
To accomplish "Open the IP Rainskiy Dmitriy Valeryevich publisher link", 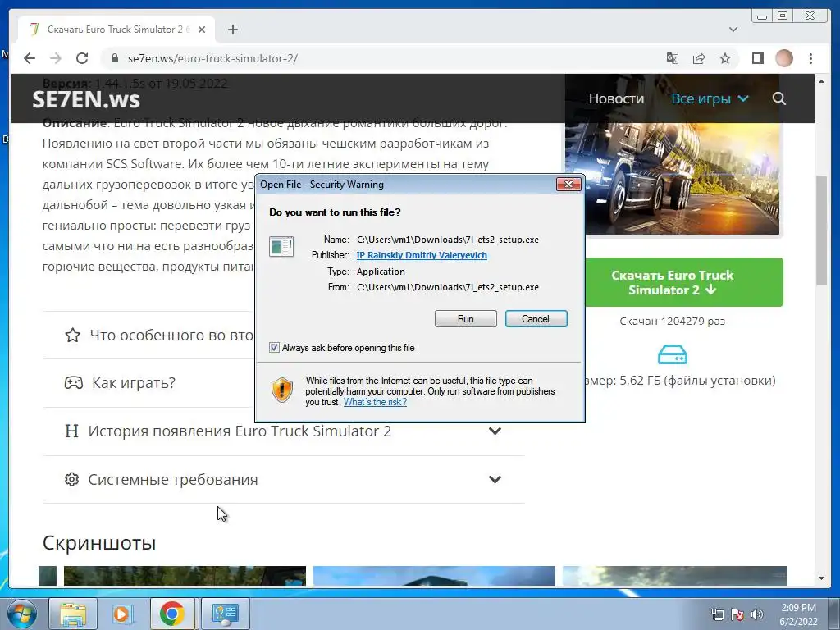I will click(x=422, y=255).
